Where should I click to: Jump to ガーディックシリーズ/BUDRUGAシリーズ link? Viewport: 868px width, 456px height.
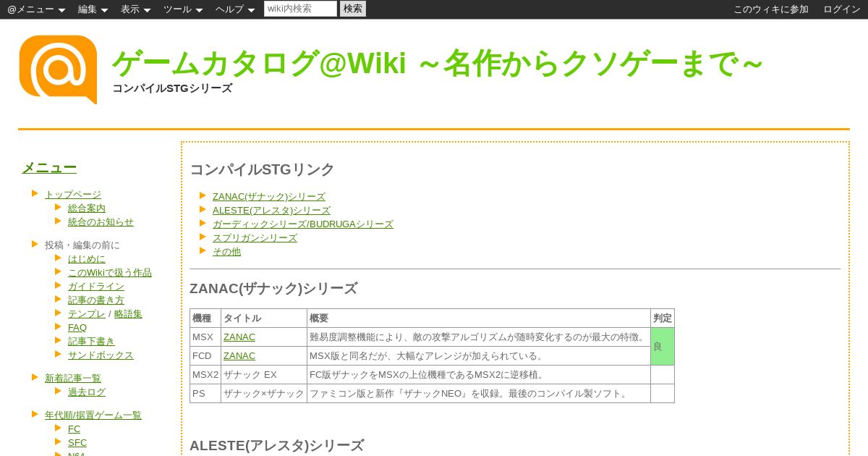pyautogui.click(x=303, y=224)
